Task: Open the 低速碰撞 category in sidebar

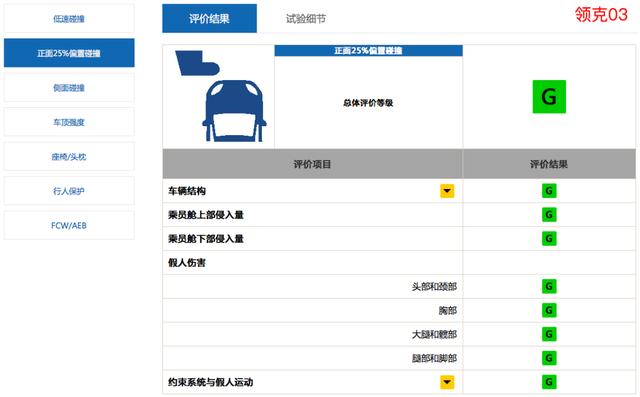Action: click(69, 19)
